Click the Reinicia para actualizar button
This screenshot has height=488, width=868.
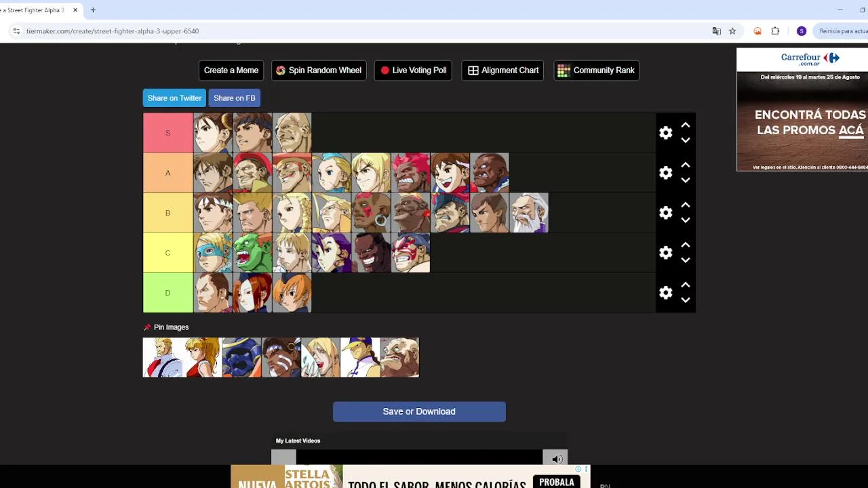tap(843, 31)
